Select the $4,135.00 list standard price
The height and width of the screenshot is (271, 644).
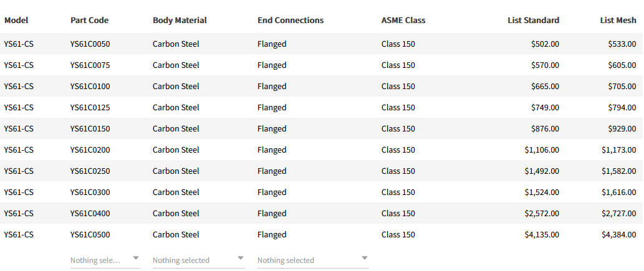(x=542, y=235)
